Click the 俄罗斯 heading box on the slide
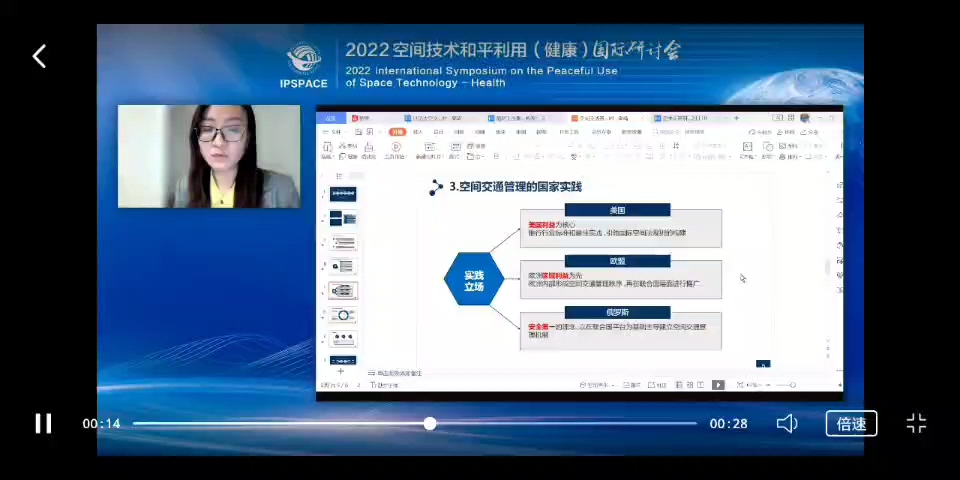 pyautogui.click(x=617, y=312)
